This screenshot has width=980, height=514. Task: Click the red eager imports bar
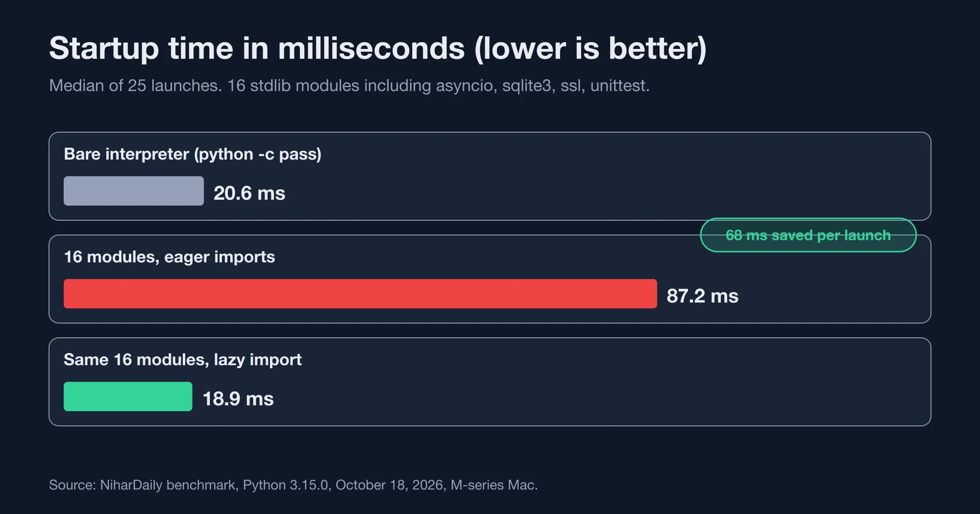point(360,294)
